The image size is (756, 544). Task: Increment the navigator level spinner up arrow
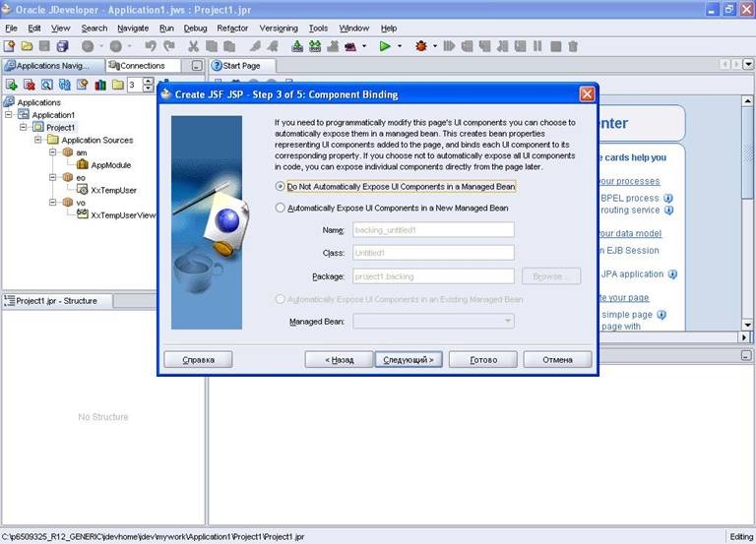pyautogui.click(x=149, y=82)
